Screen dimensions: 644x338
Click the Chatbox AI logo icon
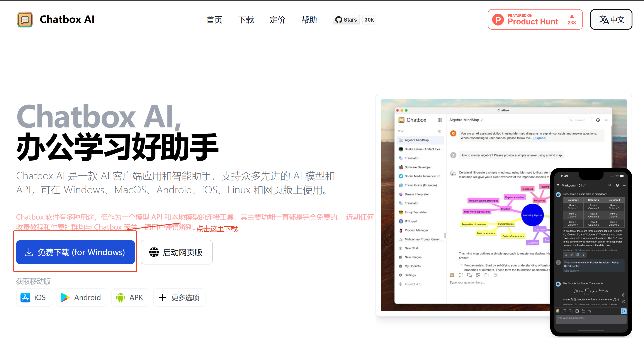25,19
